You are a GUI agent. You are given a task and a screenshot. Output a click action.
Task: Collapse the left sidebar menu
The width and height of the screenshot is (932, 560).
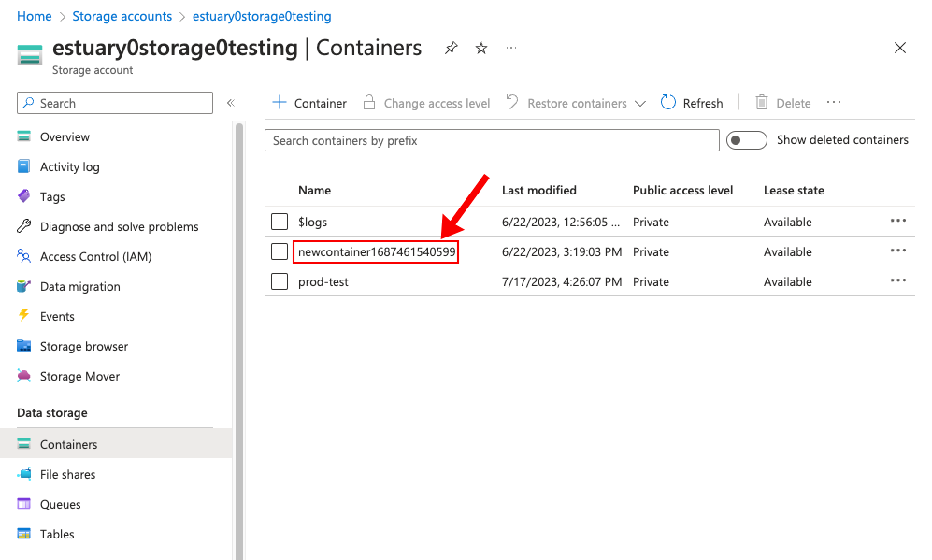click(x=231, y=103)
